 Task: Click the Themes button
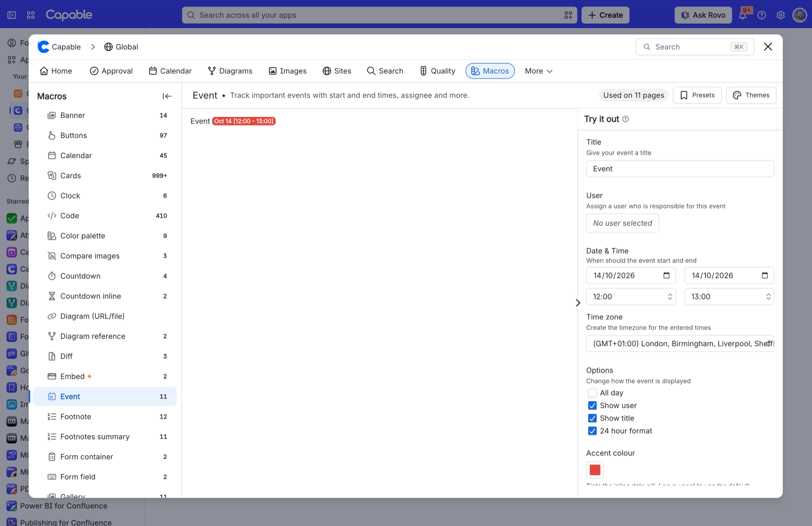point(751,95)
